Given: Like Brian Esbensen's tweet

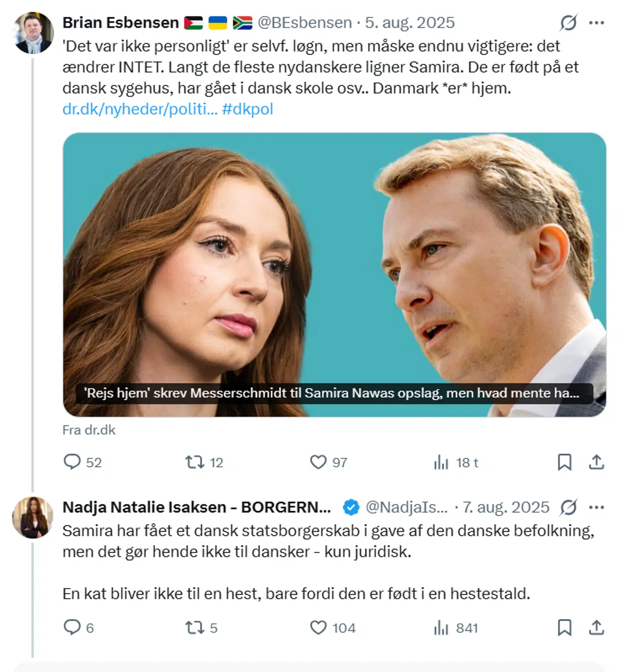Looking at the screenshot, I should (319, 462).
